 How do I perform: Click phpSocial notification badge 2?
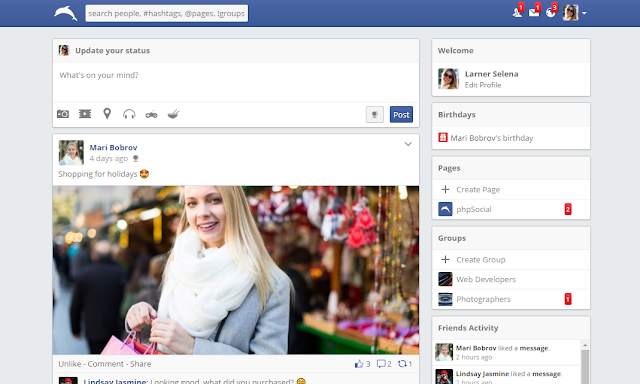[568, 209]
